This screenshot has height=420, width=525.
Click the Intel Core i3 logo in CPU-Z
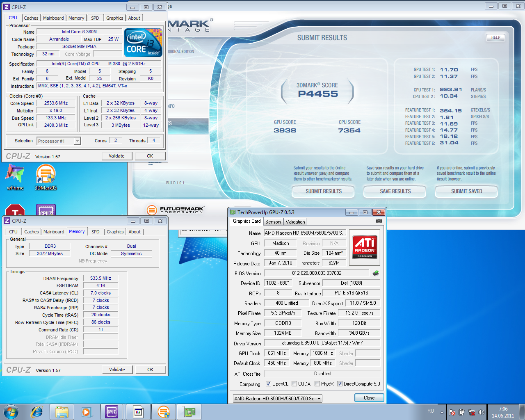click(x=143, y=43)
